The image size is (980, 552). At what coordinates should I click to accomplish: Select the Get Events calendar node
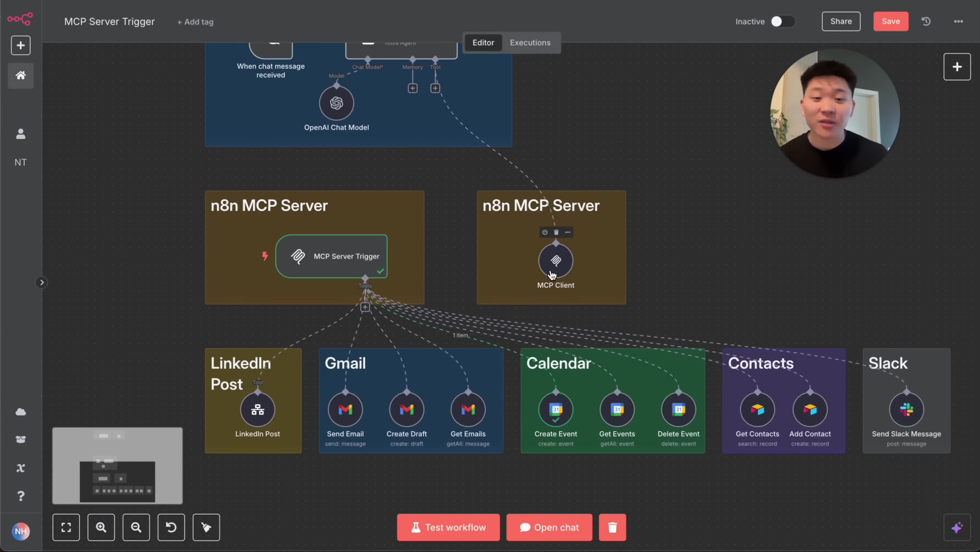(617, 409)
